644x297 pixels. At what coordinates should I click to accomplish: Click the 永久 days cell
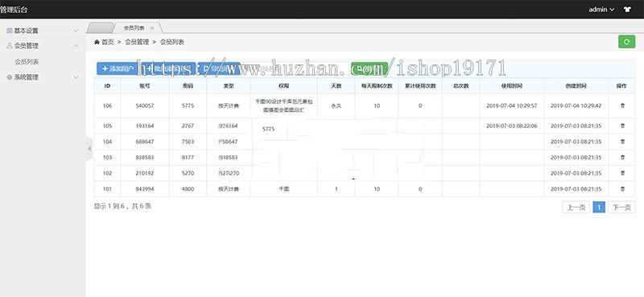click(336, 106)
